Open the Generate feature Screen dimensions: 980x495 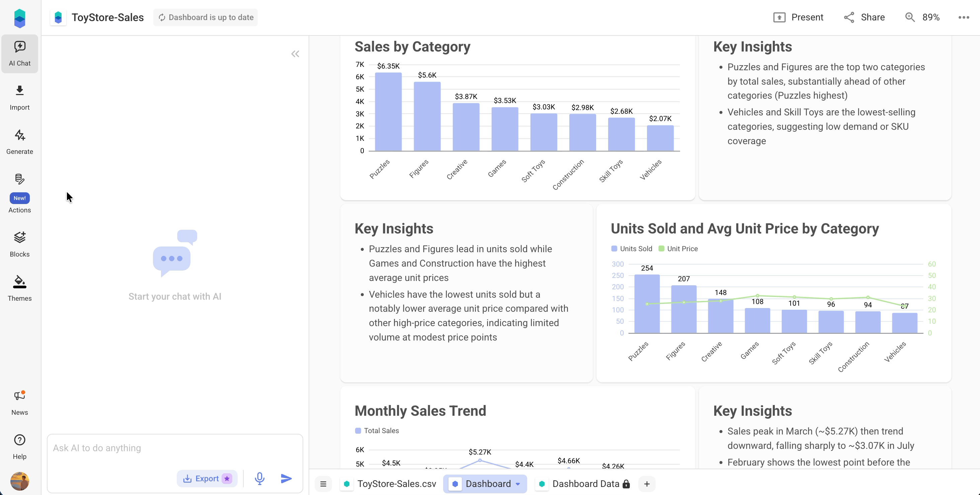[19, 142]
